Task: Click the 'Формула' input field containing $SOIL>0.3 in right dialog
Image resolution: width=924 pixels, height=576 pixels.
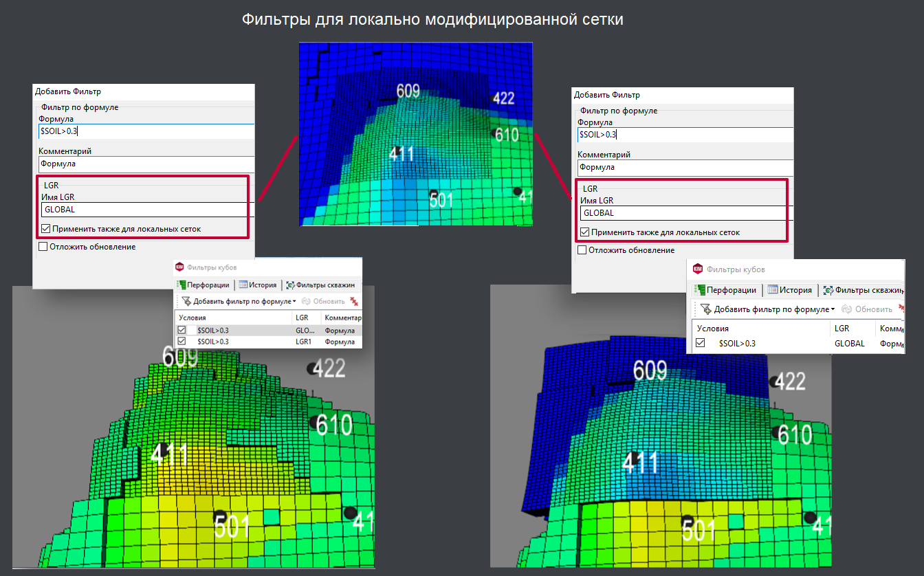Action: coord(685,135)
